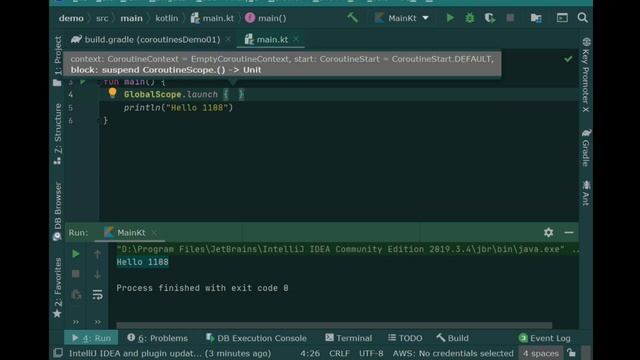
Task: Click the Stop button in top toolbar
Action: click(510, 18)
